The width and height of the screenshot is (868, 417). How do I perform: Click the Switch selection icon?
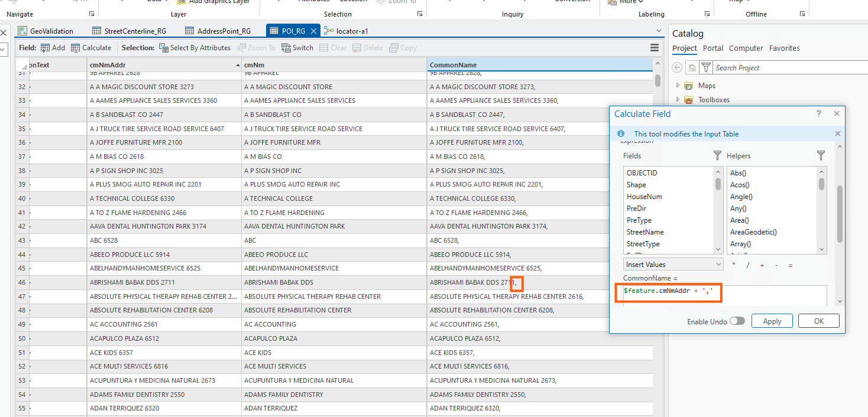286,48
